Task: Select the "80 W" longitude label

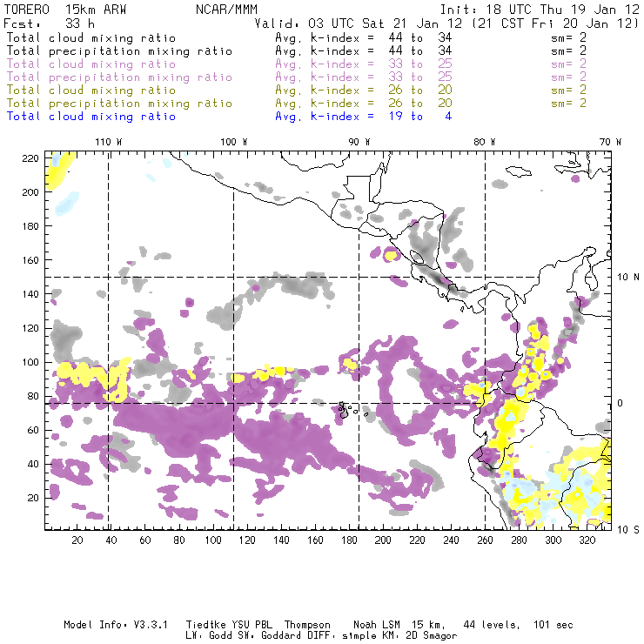Action: (485, 142)
